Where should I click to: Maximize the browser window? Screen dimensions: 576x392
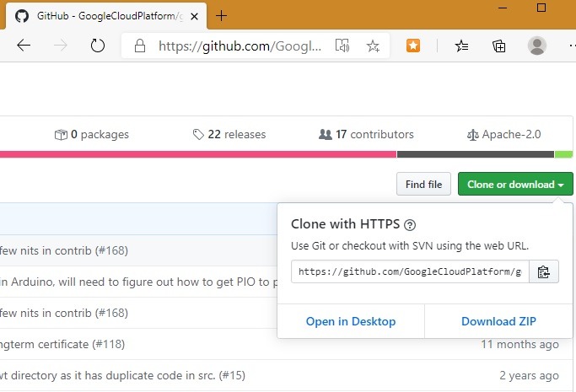[x=541, y=8]
